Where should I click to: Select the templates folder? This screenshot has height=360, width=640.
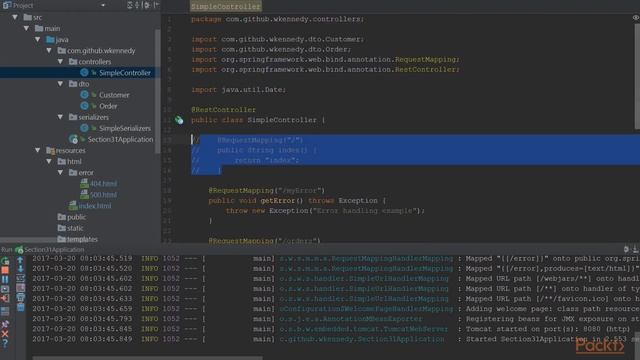tap(82, 239)
